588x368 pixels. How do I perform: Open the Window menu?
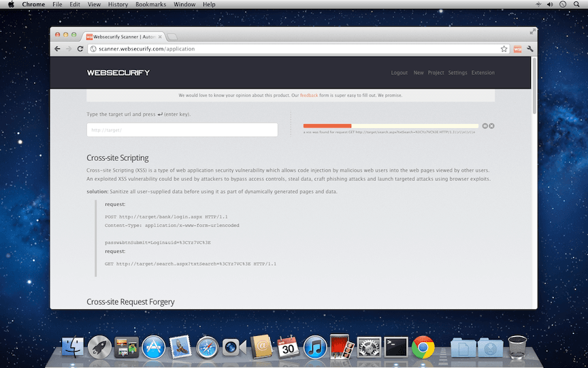click(x=184, y=5)
